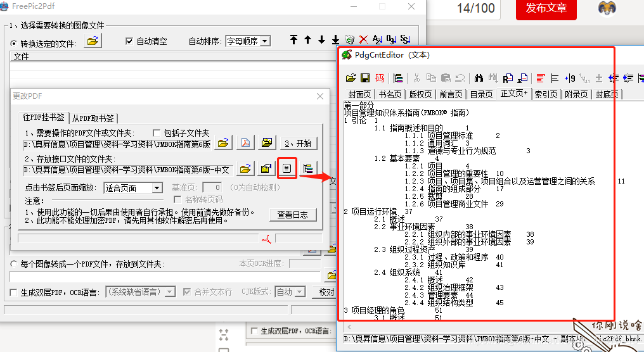Viewport: 644px width, 352px height.
Task: Move selected file up one position
Action: click(307, 39)
